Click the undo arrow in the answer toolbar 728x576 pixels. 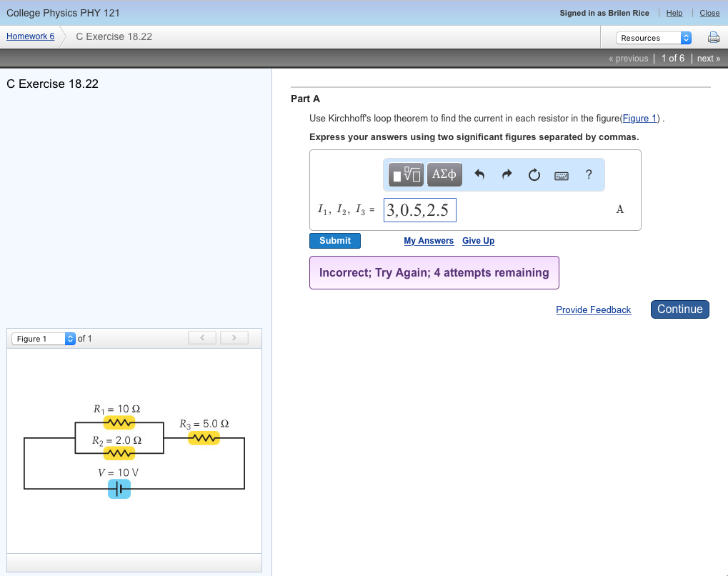tap(479, 174)
